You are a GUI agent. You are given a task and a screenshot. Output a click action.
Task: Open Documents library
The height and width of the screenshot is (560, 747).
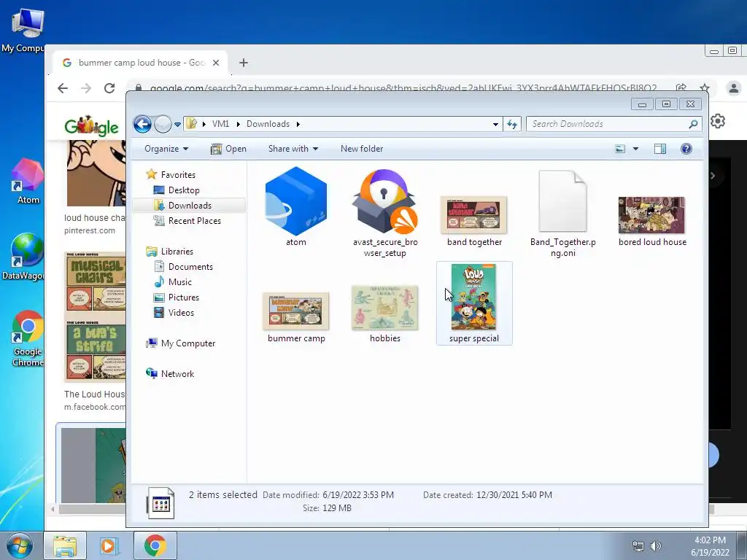[x=183, y=267]
